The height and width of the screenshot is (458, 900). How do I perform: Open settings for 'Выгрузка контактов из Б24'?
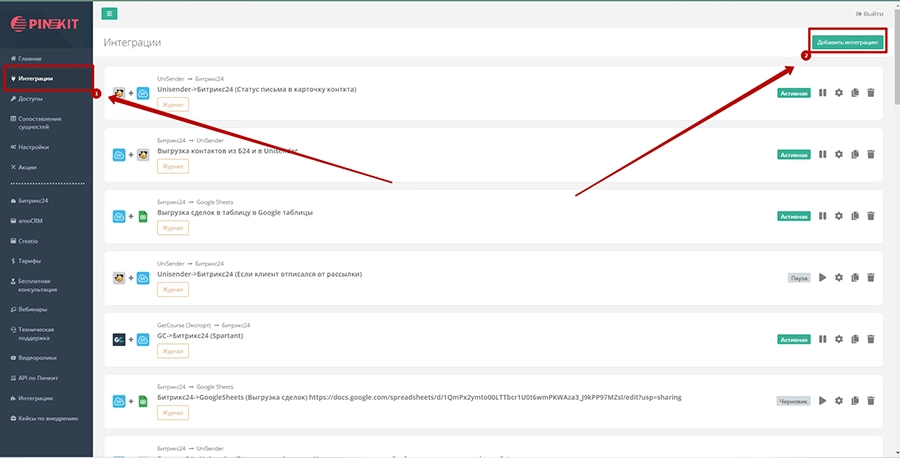click(839, 154)
